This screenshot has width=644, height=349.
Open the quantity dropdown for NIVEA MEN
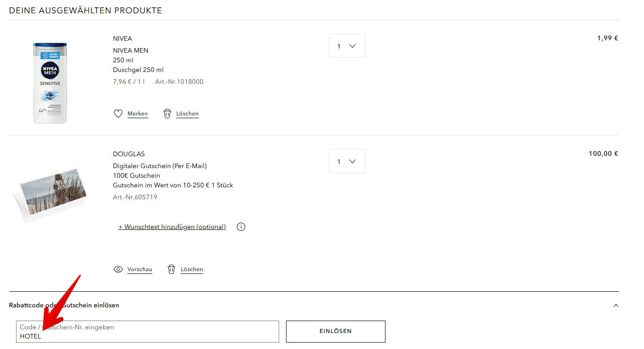coord(347,46)
